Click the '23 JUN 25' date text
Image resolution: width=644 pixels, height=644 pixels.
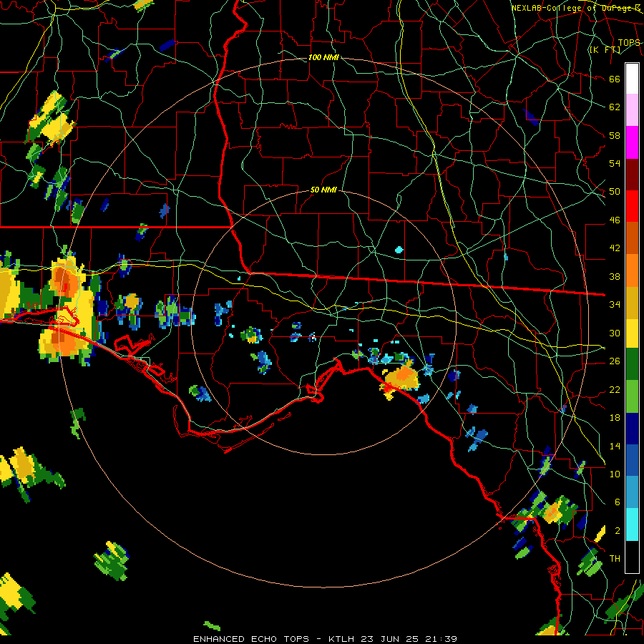point(390,639)
